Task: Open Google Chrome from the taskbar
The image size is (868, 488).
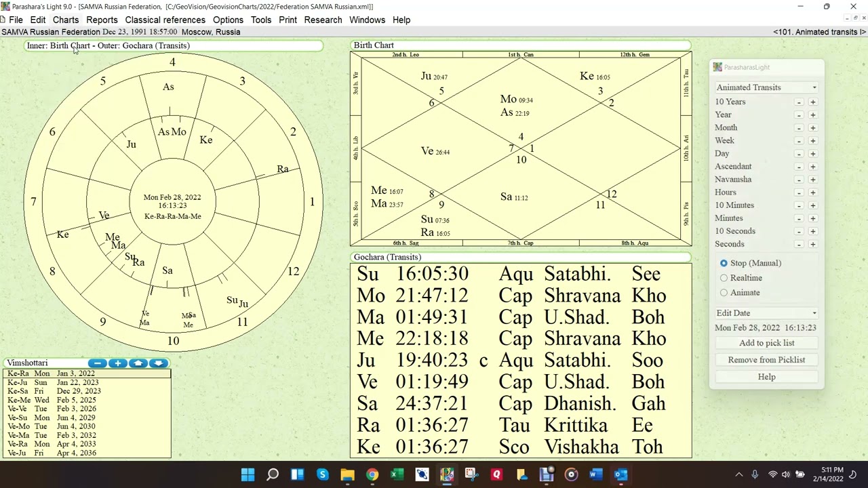Action: click(372, 474)
